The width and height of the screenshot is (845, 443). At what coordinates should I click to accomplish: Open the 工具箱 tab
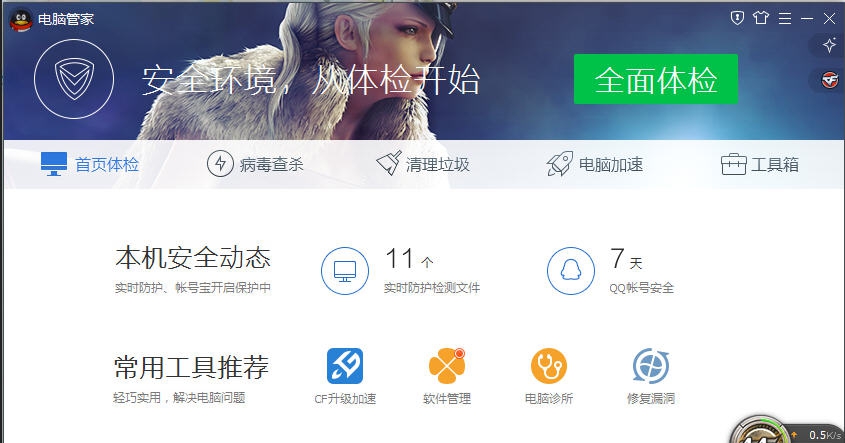pyautogui.click(x=760, y=164)
